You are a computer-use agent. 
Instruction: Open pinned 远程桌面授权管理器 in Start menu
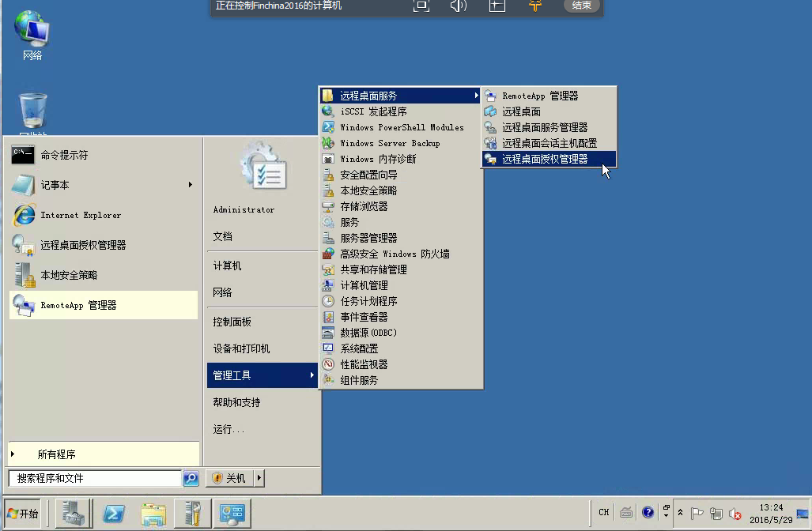(104, 245)
